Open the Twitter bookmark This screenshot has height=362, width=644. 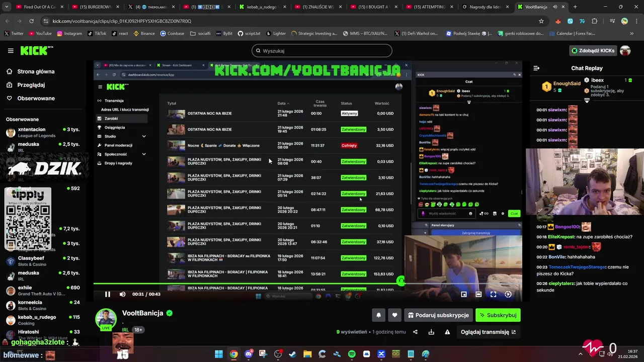click(14, 34)
